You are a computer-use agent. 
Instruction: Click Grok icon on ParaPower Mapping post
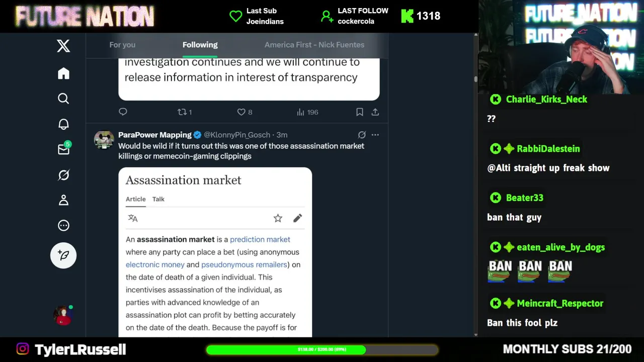[362, 135]
